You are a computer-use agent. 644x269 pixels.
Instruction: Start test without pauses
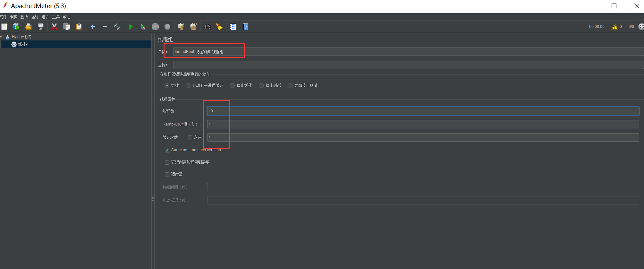[x=143, y=27]
